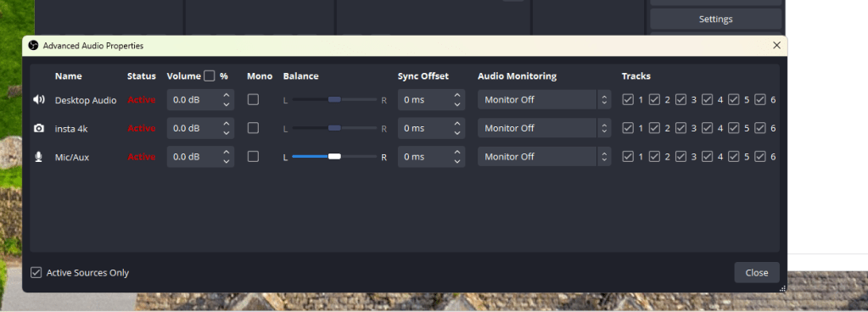
Task: Enable Mono for Mic/Aux
Action: (253, 157)
